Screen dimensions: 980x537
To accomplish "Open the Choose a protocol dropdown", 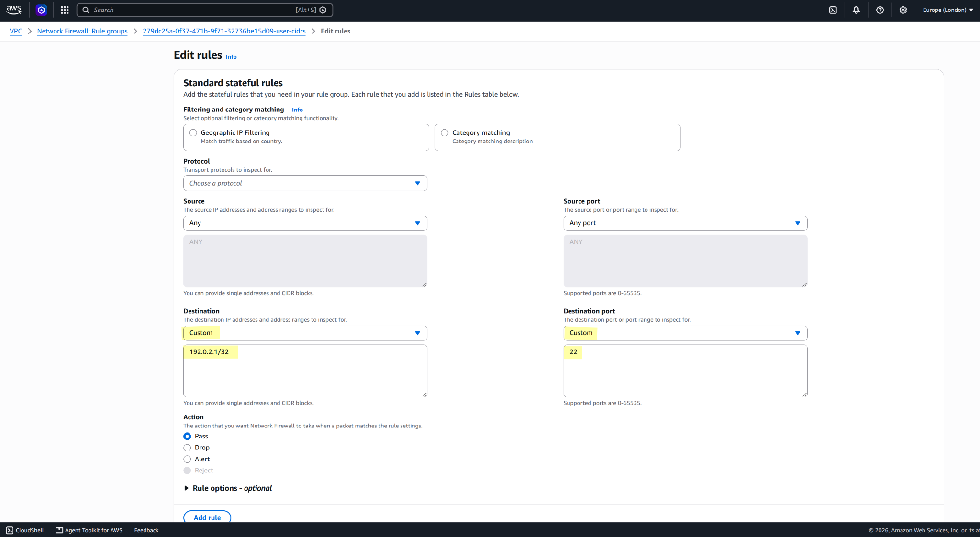I will (305, 184).
